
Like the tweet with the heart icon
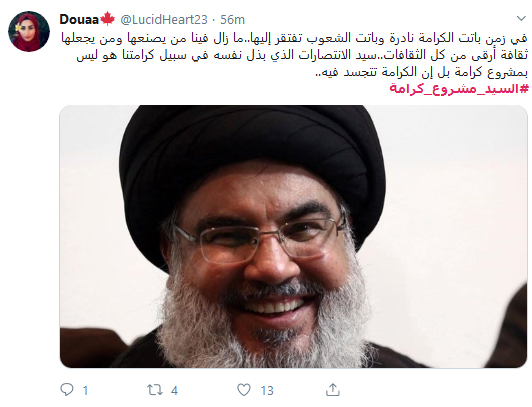(243, 390)
